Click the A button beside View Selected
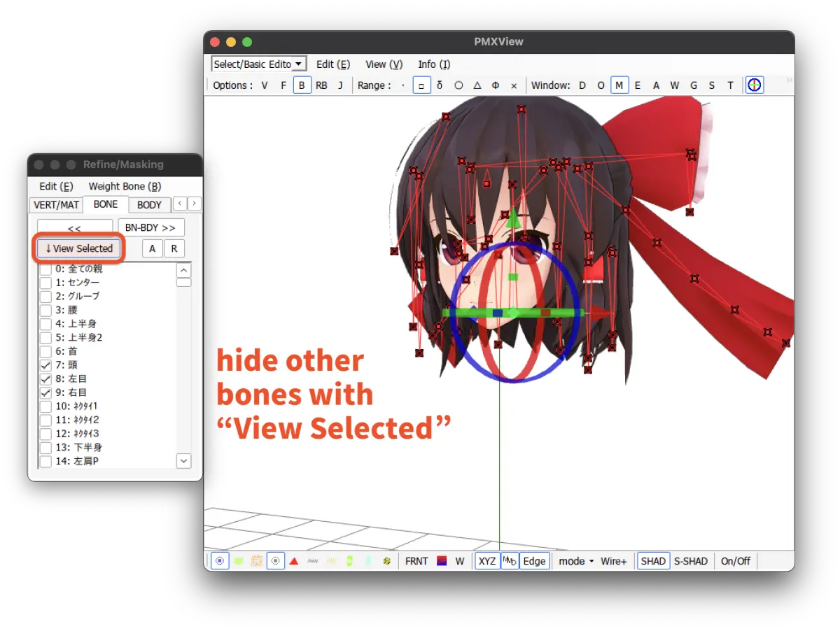This screenshot has width=840, height=631. [153, 248]
